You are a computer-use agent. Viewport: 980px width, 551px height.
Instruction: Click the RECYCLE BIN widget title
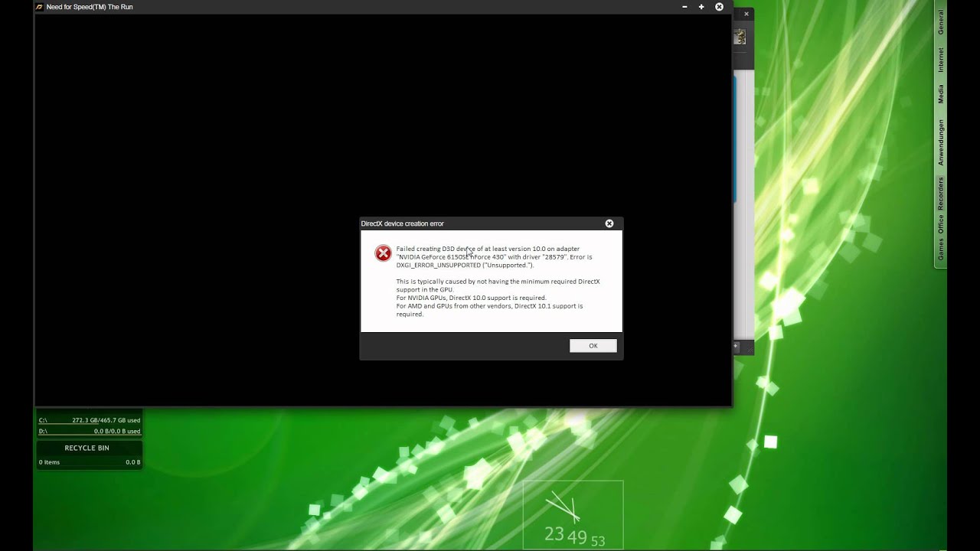(87, 448)
